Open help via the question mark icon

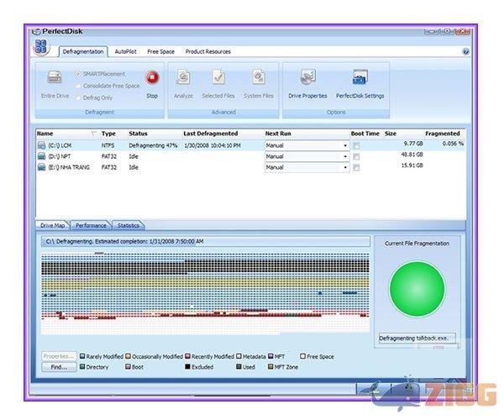click(465, 51)
